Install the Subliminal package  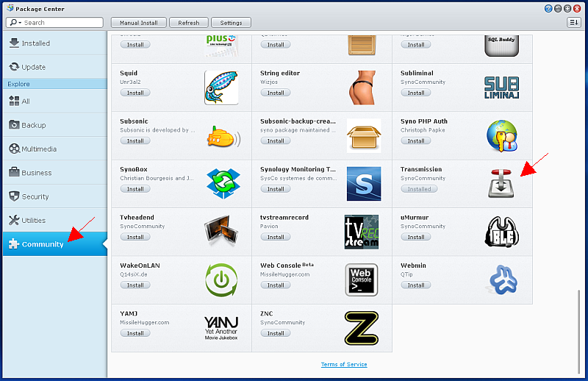coord(416,93)
